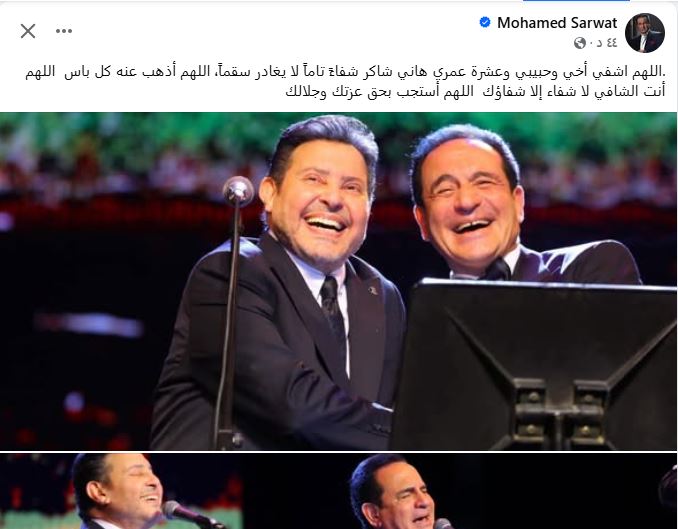The height and width of the screenshot is (529, 678).
Task: Close the post using the X icon
Action: (x=28, y=31)
